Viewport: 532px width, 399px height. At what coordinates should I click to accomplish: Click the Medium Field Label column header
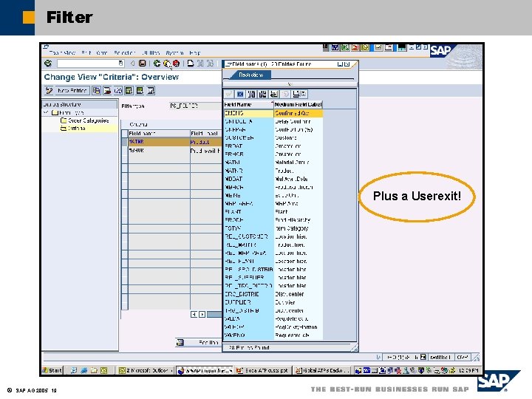299,104
